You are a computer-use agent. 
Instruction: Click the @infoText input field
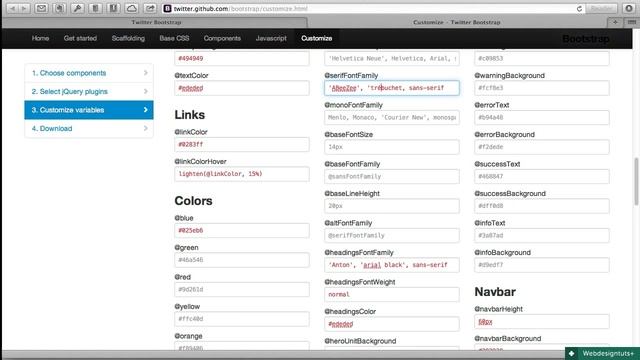point(542,236)
